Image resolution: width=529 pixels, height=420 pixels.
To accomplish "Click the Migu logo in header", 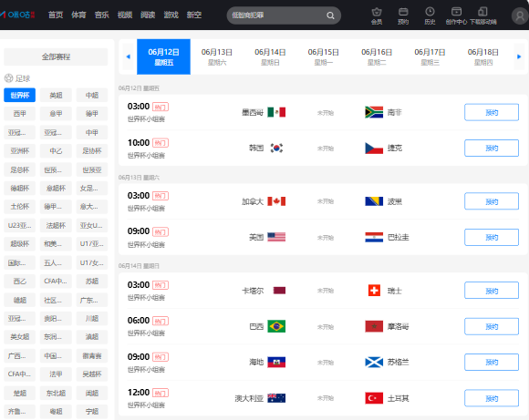I will [x=17, y=15].
